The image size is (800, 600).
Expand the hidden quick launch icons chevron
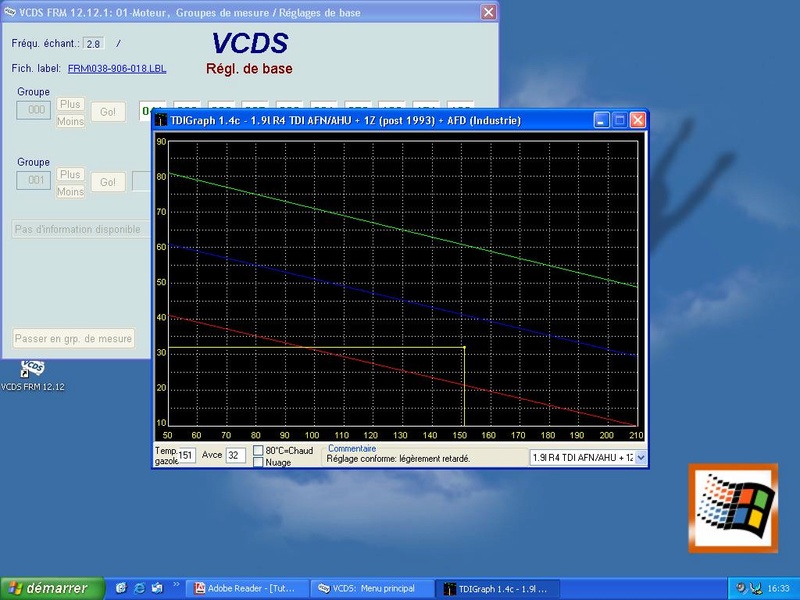pos(177,585)
